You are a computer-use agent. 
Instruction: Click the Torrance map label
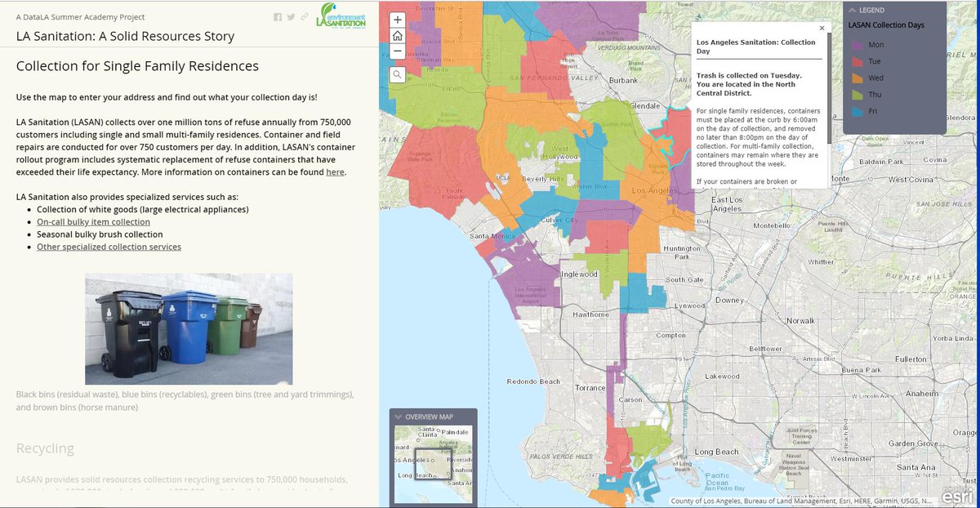[x=588, y=388]
